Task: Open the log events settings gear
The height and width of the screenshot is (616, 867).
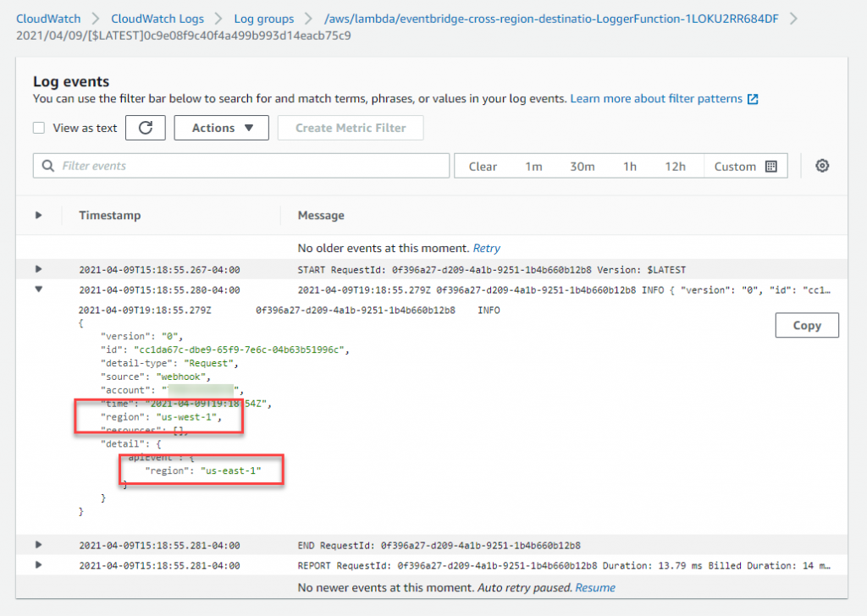Action: click(x=821, y=166)
